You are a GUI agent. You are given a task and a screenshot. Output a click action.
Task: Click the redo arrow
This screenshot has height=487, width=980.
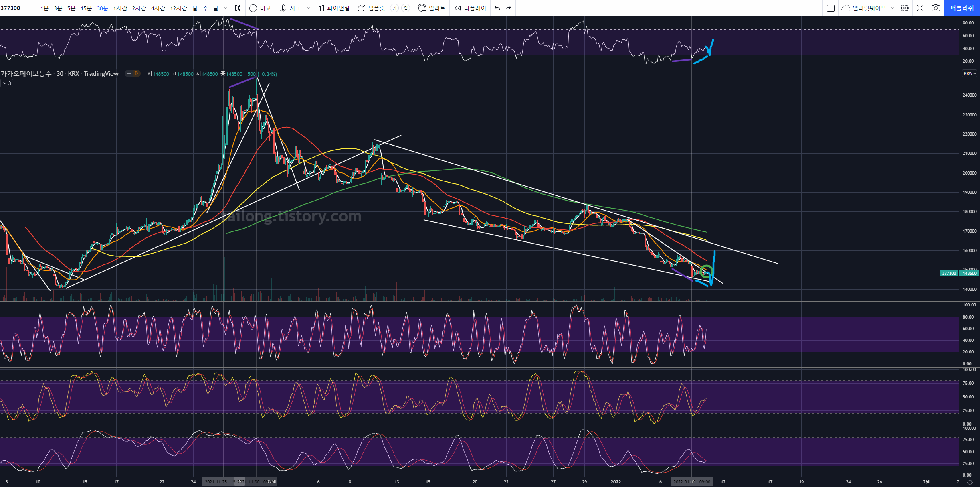coord(509,8)
